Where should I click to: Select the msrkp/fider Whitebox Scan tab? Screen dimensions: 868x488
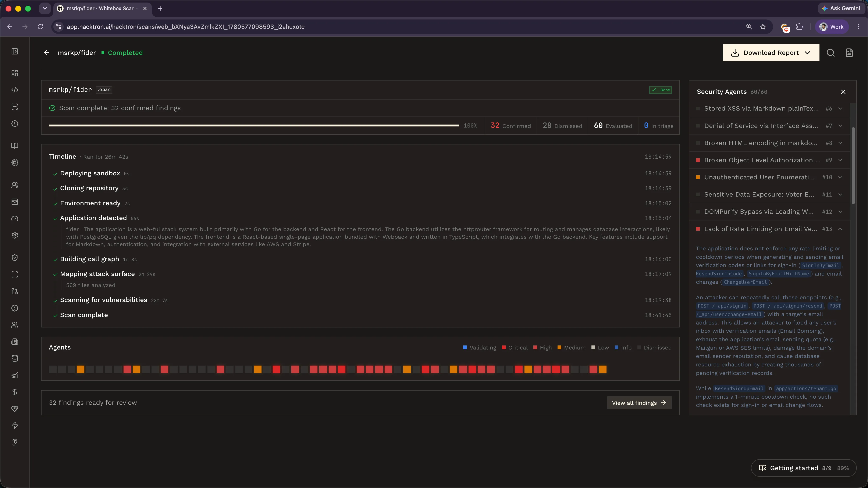click(x=103, y=8)
